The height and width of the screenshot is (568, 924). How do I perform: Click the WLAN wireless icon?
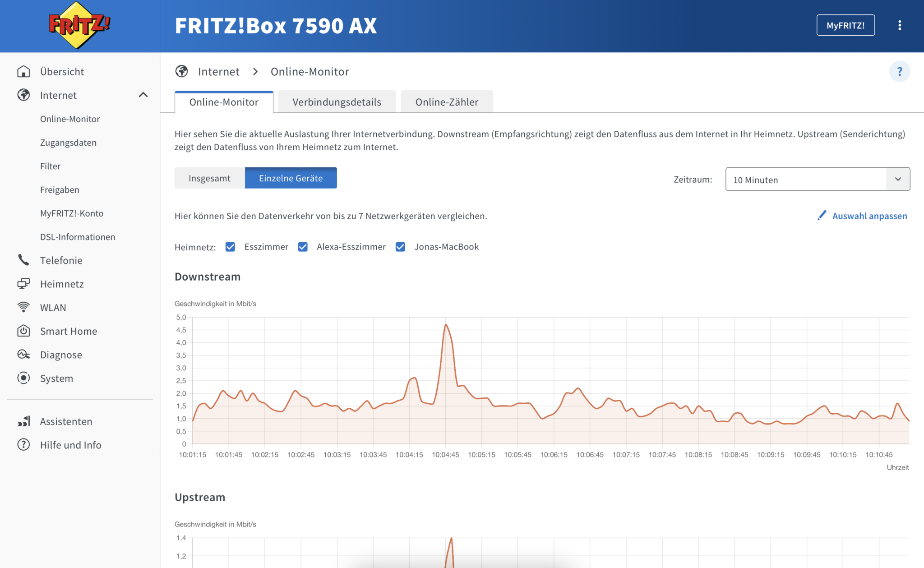tap(23, 307)
